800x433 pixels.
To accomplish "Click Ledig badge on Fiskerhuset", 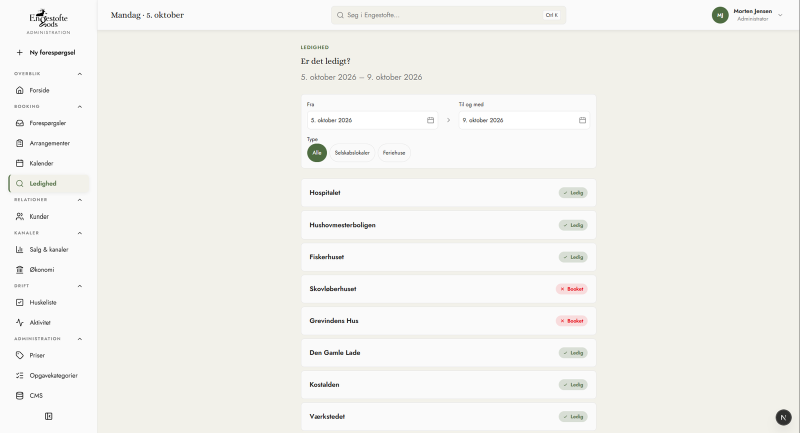I will (x=573, y=257).
